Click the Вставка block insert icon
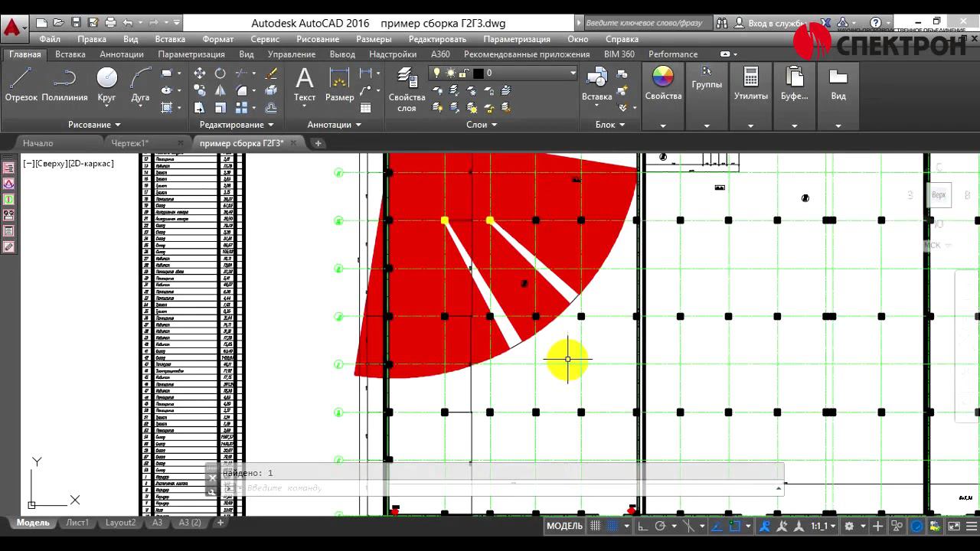 [596, 84]
